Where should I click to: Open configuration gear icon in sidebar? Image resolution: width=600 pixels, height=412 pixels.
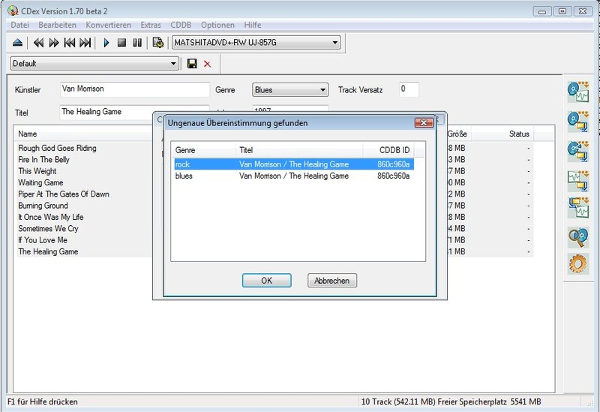point(578,264)
